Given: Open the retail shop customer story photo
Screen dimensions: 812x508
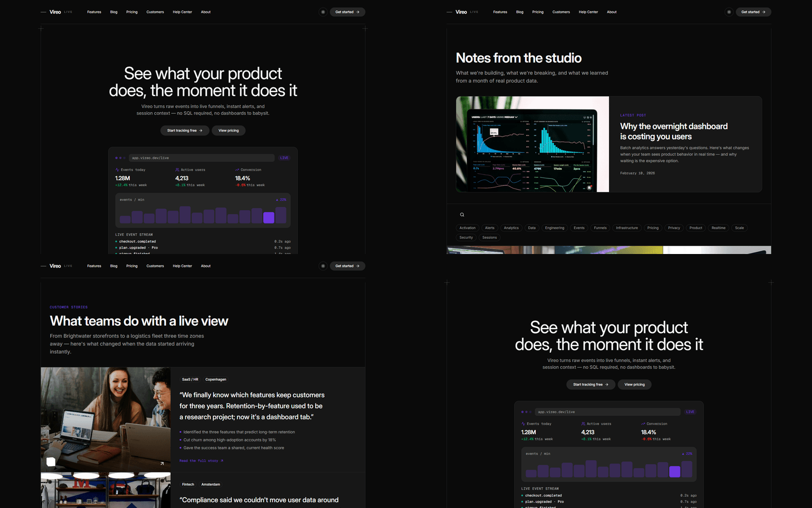Looking at the screenshot, I should (x=105, y=491).
